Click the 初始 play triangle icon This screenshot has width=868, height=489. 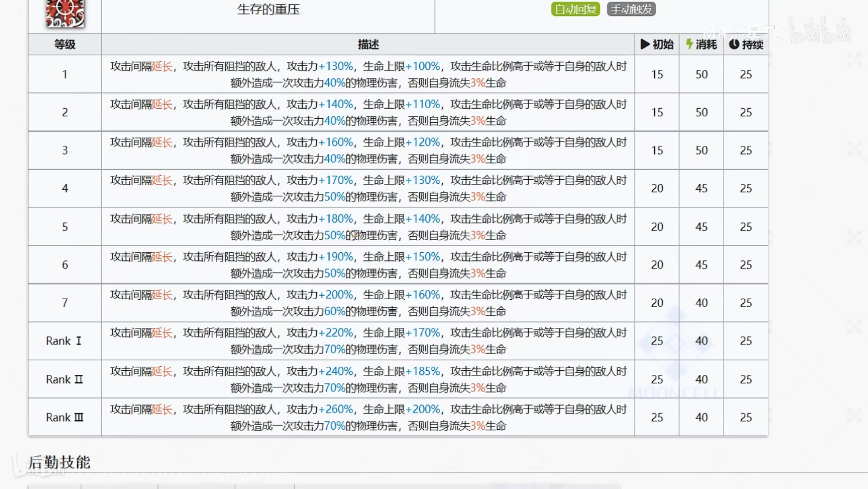pyautogui.click(x=645, y=44)
